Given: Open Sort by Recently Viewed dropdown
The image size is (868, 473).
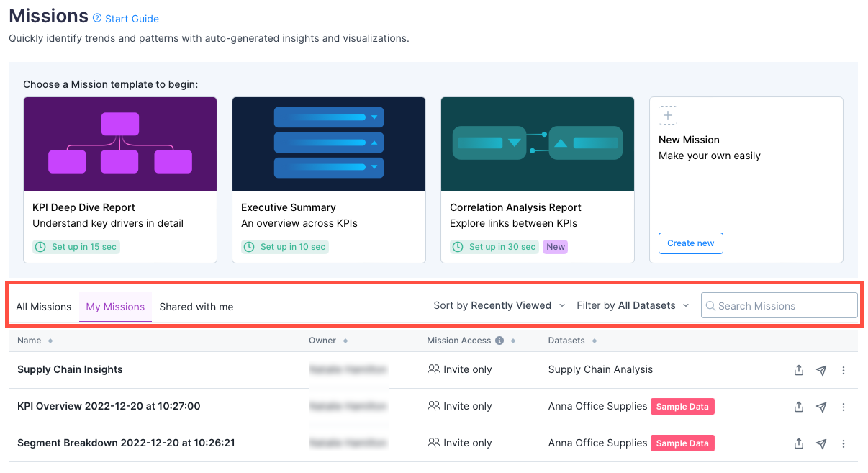Looking at the screenshot, I should [499, 305].
